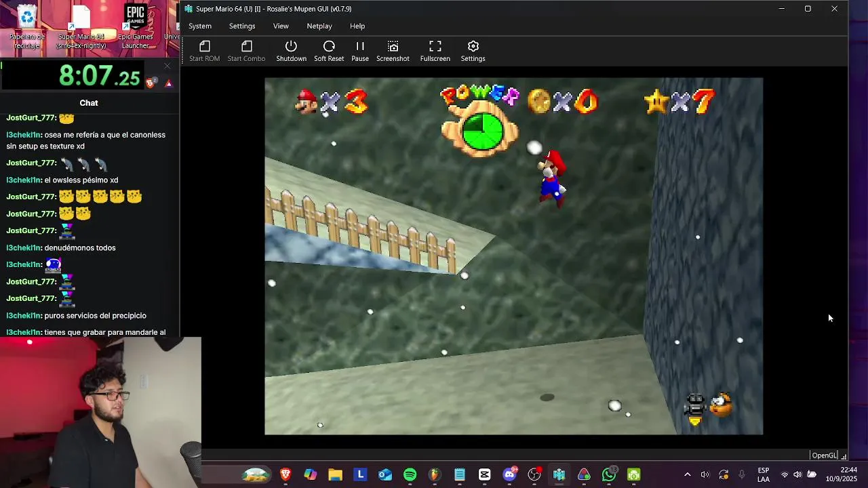Shut down emulation with Shutdown button
Image resolution: width=868 pixels, height=488 pixels.
tap(291, 52)
